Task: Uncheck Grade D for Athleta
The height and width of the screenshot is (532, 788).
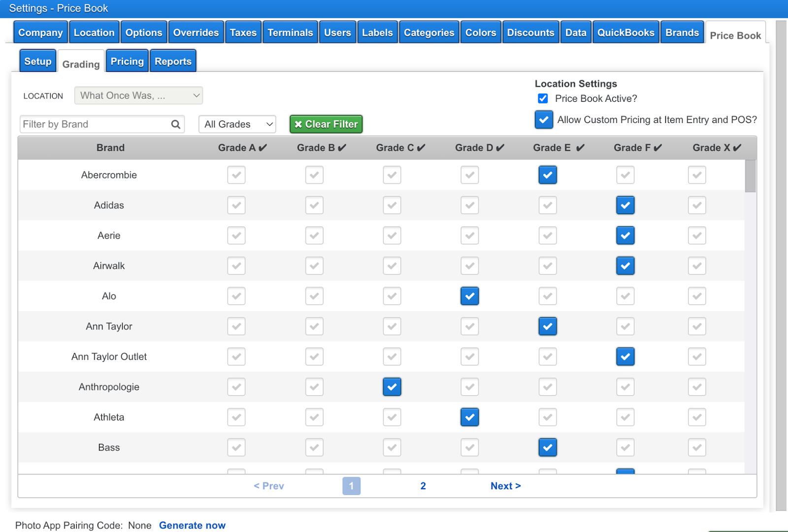Action: (470, 417)
